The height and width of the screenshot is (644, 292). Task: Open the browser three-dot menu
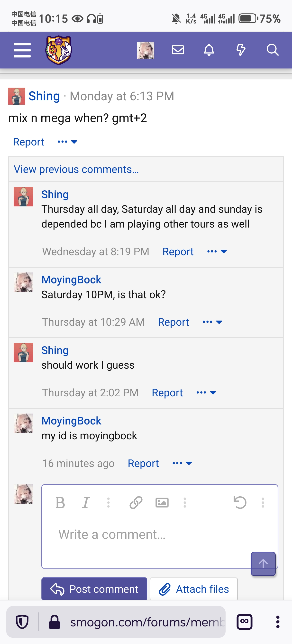(278, 622)
